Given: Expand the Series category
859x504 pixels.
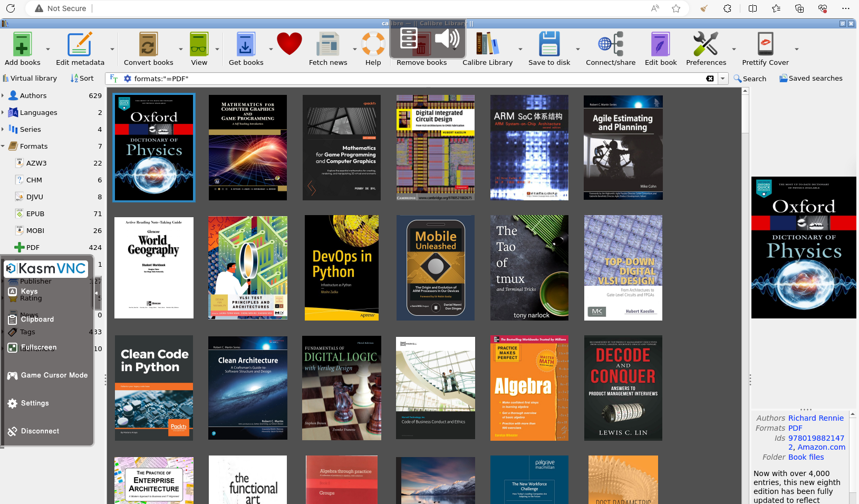Looking at the screenshot, I should [x=3, y=129].
